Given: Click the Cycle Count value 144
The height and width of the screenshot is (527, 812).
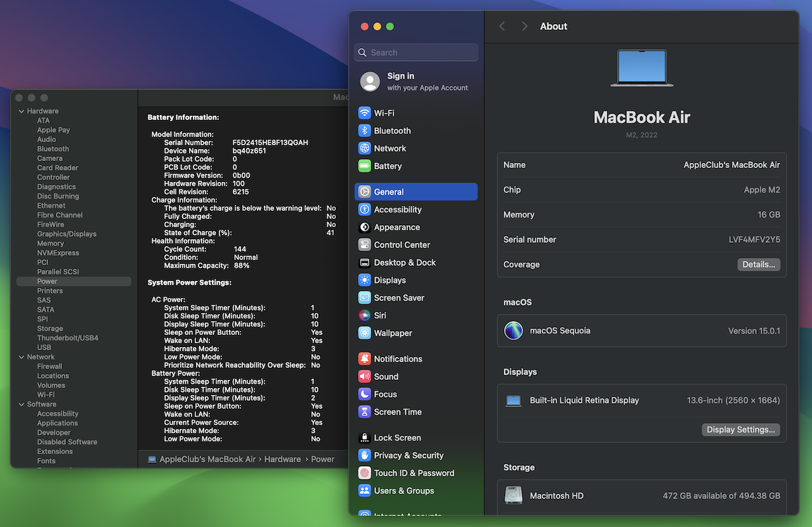Looking at the screenshot, I should (240, 249).
